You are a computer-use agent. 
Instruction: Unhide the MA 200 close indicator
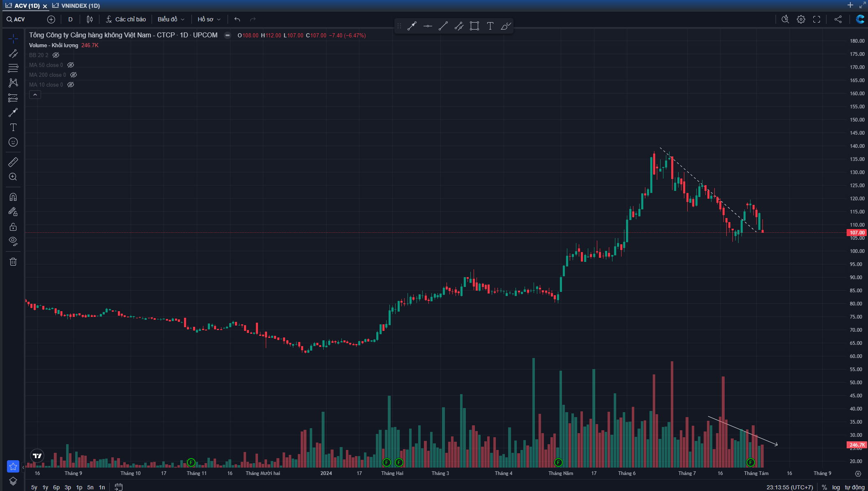click(74, 75)
